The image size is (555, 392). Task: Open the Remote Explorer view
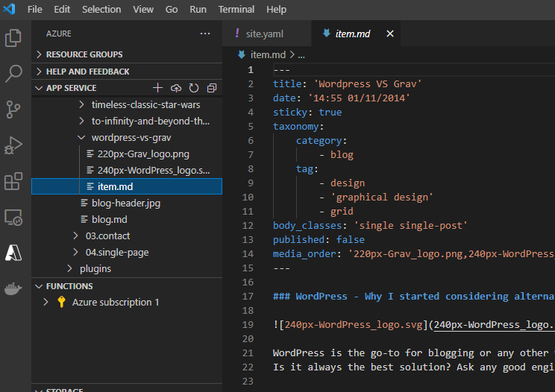(x=13, y=217)
